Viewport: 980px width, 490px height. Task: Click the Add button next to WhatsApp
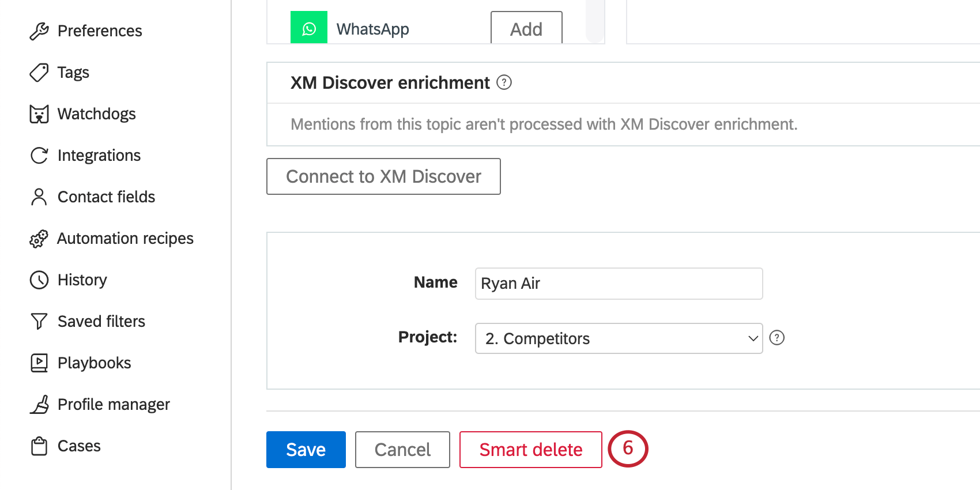526,28
